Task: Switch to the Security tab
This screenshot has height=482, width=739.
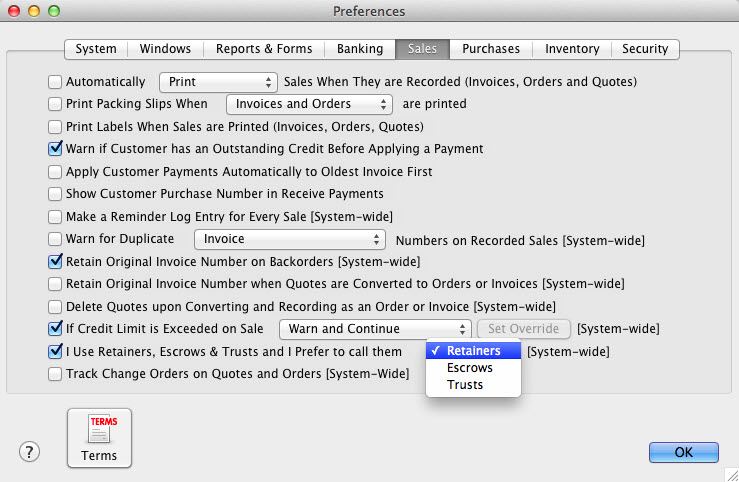Action: (645, 49)
